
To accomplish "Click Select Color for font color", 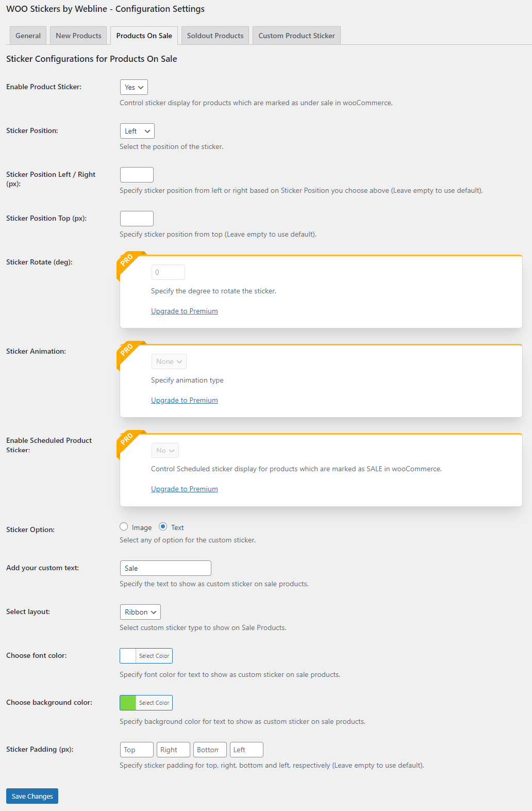I will [154, 656].
